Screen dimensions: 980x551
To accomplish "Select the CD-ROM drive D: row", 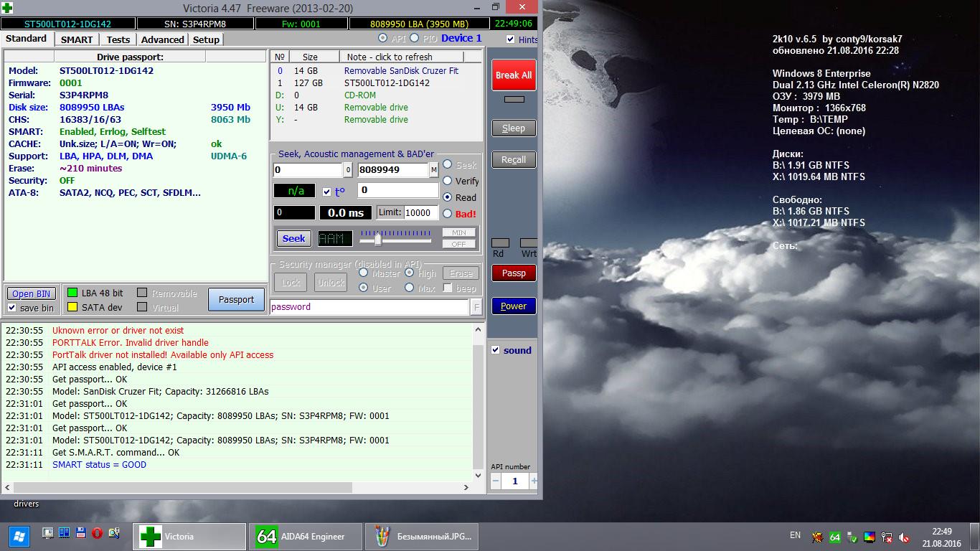I will click(377, 95).
